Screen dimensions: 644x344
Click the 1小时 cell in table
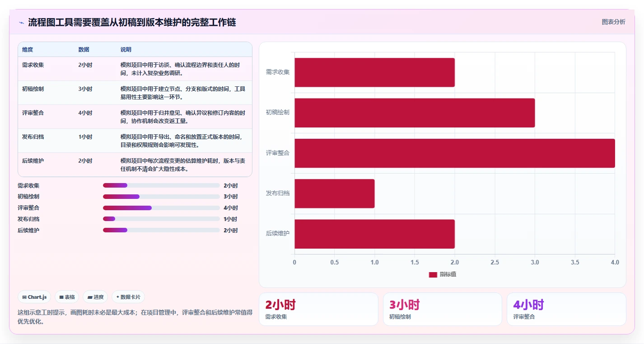[x=85, y=137]
